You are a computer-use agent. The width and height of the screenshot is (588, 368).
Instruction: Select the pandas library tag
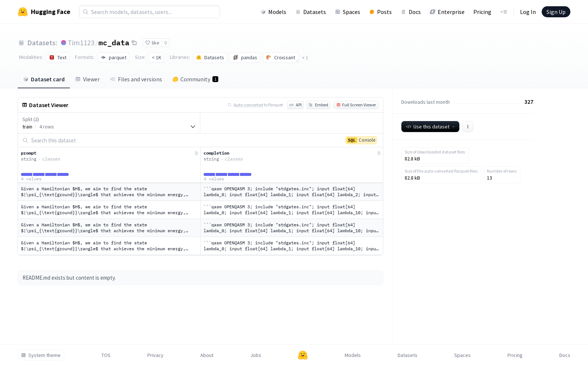(x=245, y=57)
